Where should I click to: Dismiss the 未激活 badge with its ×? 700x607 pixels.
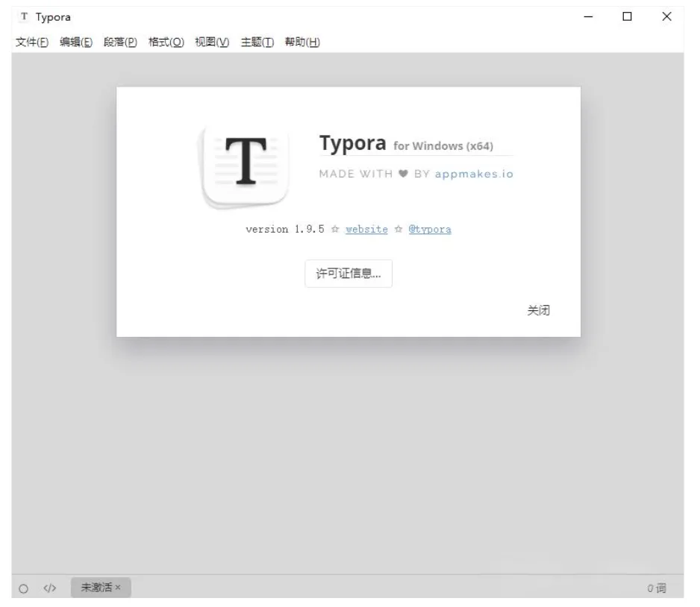[118, 588]
